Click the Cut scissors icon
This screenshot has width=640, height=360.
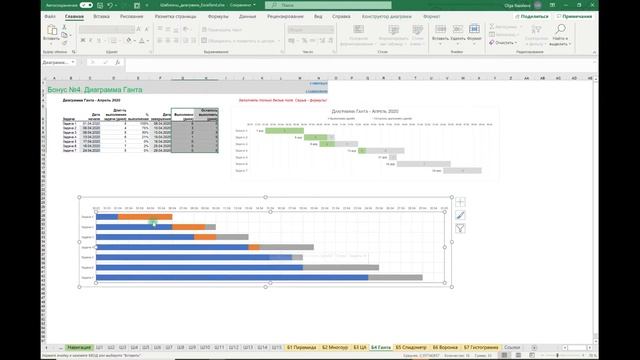pos(64,27)
